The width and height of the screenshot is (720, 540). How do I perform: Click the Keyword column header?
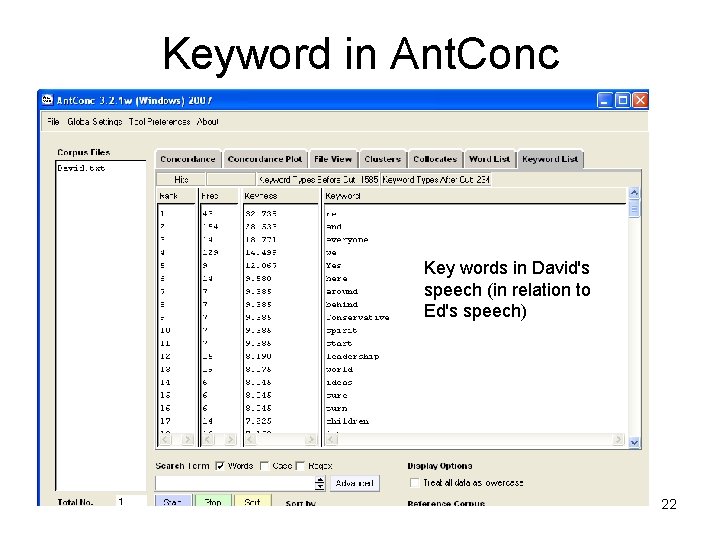tap(475, 196)
